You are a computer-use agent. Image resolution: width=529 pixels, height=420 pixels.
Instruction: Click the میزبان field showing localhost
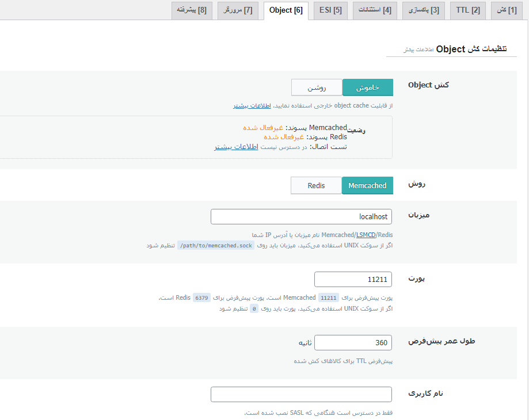[301, 217]
